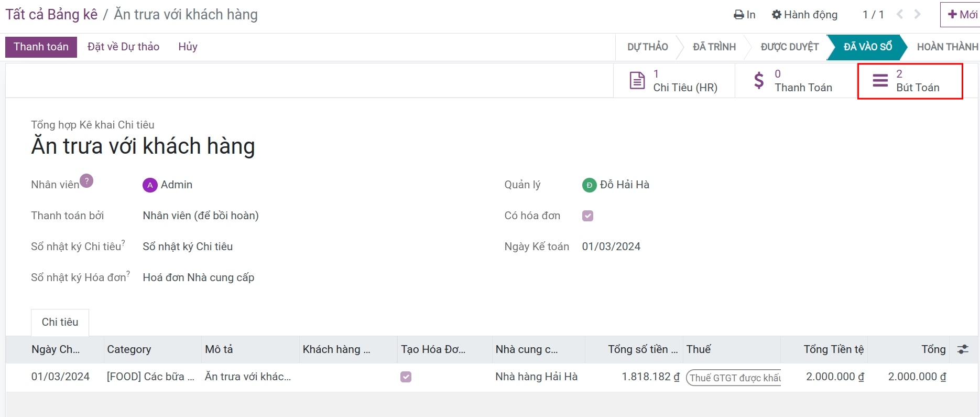980x417 pixels.
Task: Click the Ngày Kế toán date field
Action: [611, 247]
